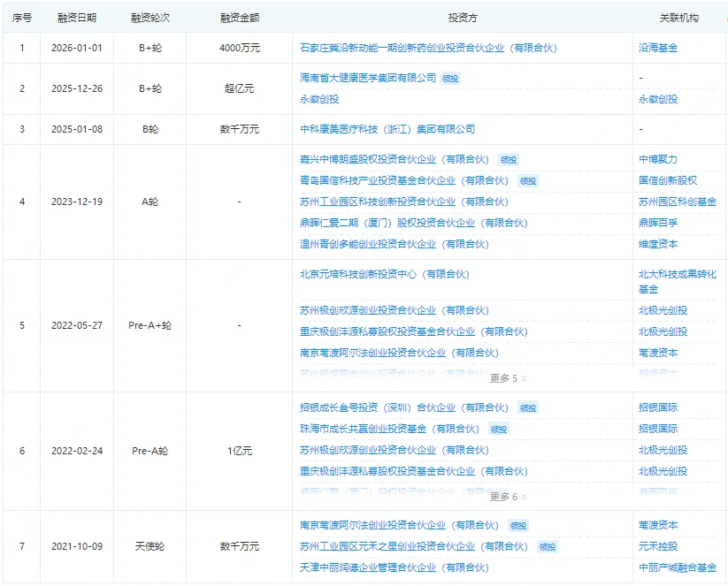
Task: Open 苏州园区科创基金 related institution
Action: pos(678,202)
